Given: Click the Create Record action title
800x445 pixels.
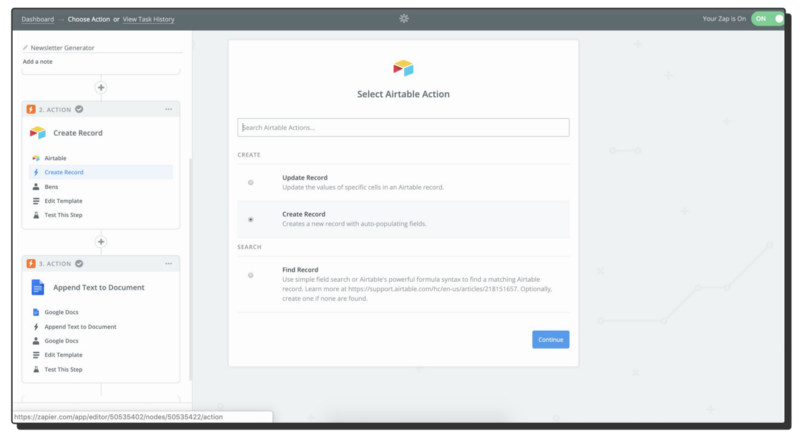Looking at the screenshot, I should coord(304,214).
